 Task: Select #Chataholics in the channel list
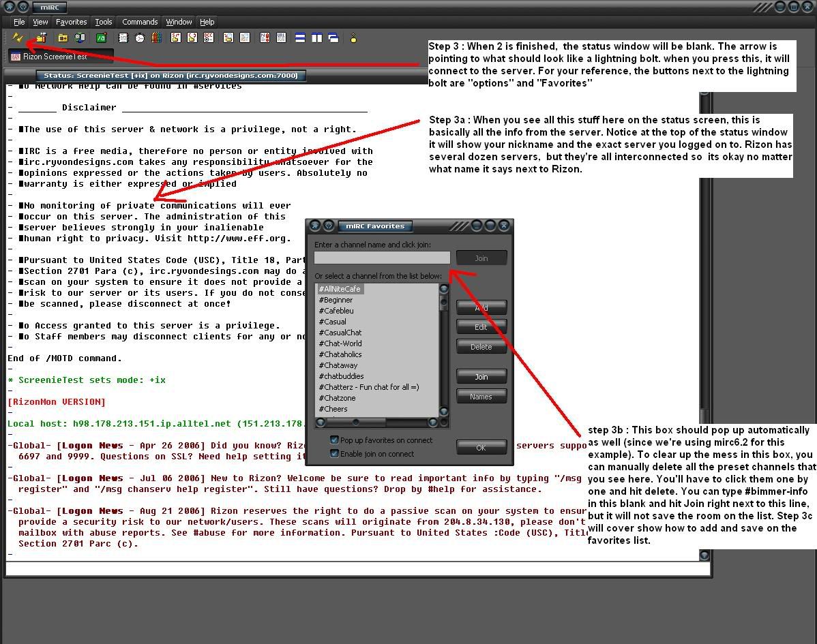340,354
